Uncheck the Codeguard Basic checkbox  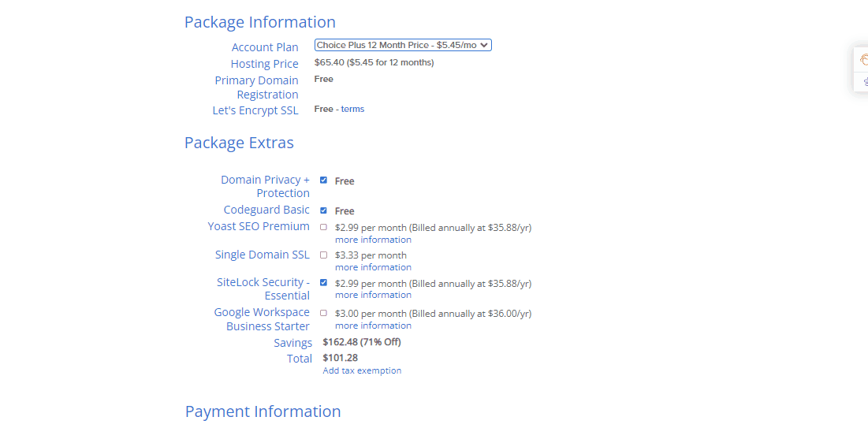(x=323, y=210)
